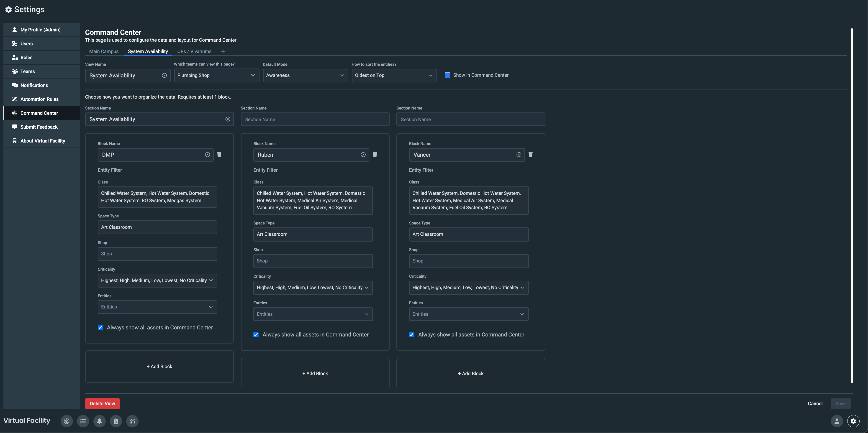Toggle Show in Command Center checkbox
Screen dimensions: 868x433
pyautogui.click(x=447, y=75)
